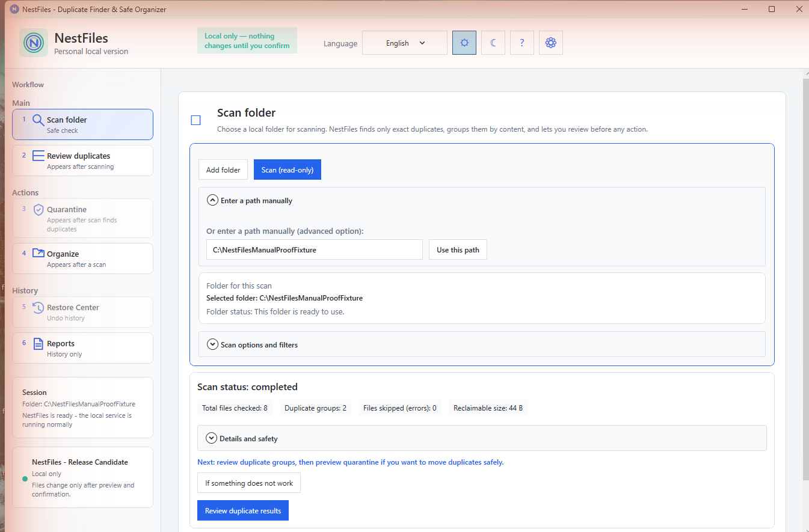The image size is (809, 532).
Task: Click the NestFiles title bar app icon
Action: 14,10
